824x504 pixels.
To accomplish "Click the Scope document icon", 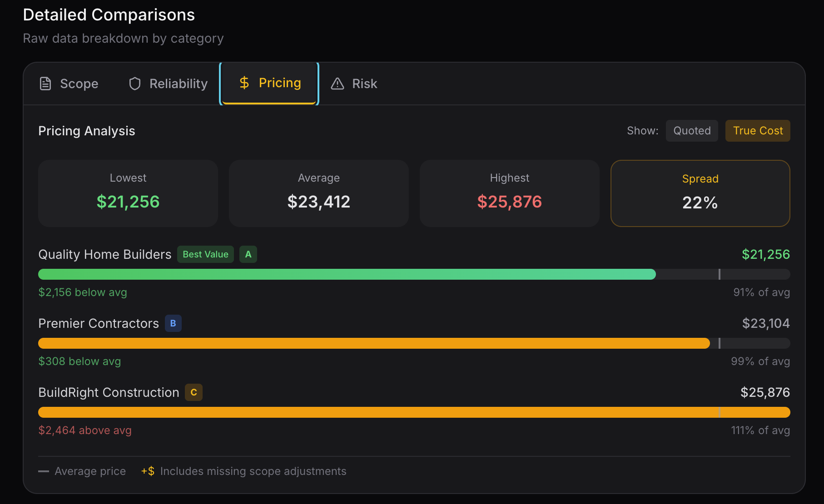I will pos(45,84).
